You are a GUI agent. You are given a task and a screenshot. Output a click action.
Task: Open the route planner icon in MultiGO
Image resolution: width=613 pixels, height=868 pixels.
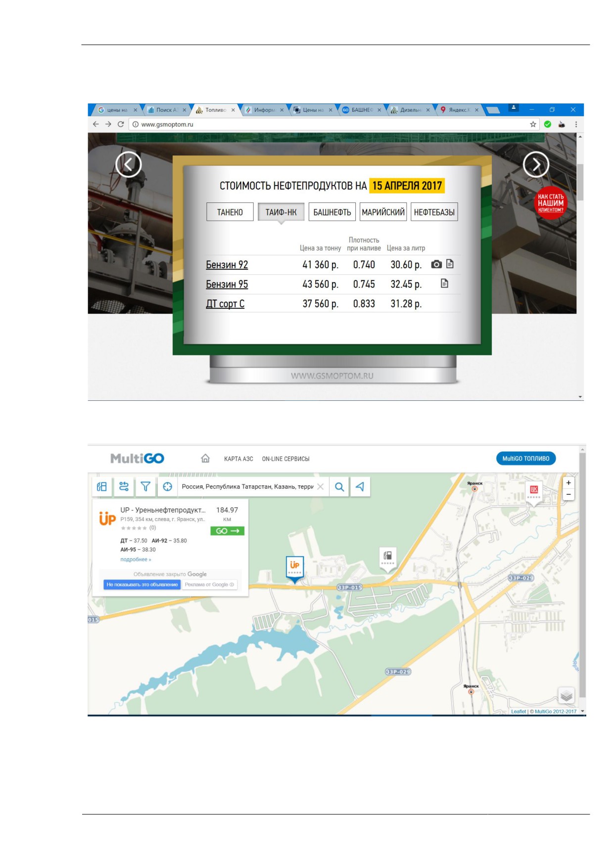coord(124,486)
